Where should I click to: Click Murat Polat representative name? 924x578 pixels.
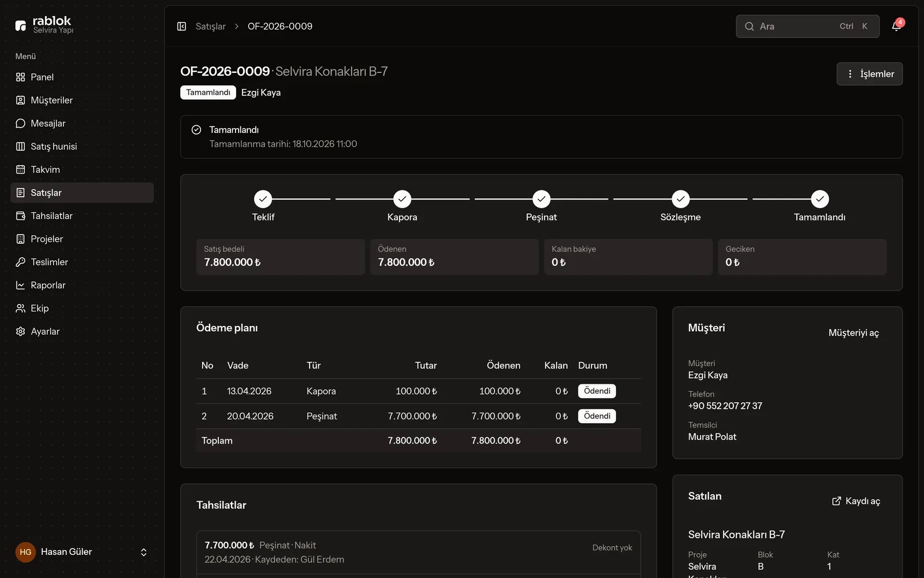click(x=712, y=437)
